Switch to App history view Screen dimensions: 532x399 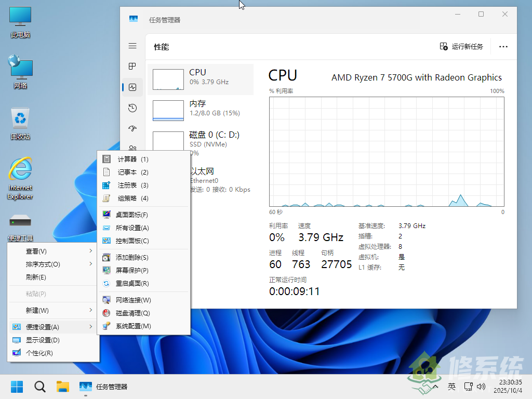click(132, 108)
